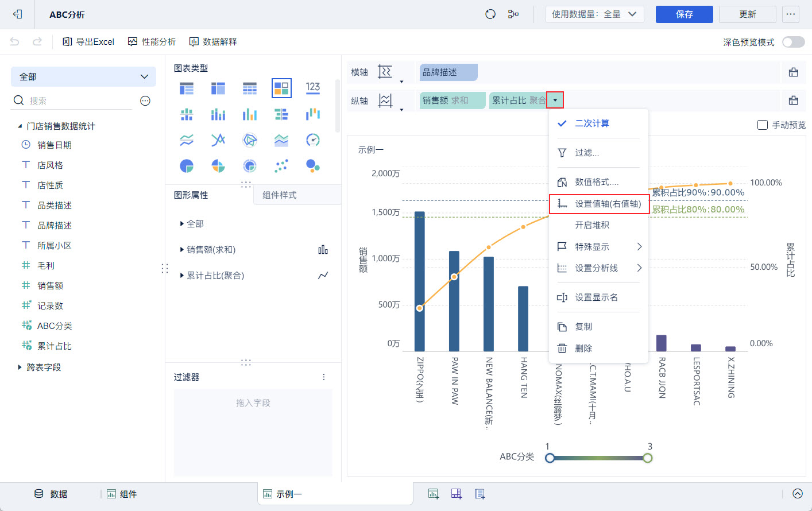Switch to the 组件 tab at the bottom
This screenshot has width=812, height=511.
(122, 494)
